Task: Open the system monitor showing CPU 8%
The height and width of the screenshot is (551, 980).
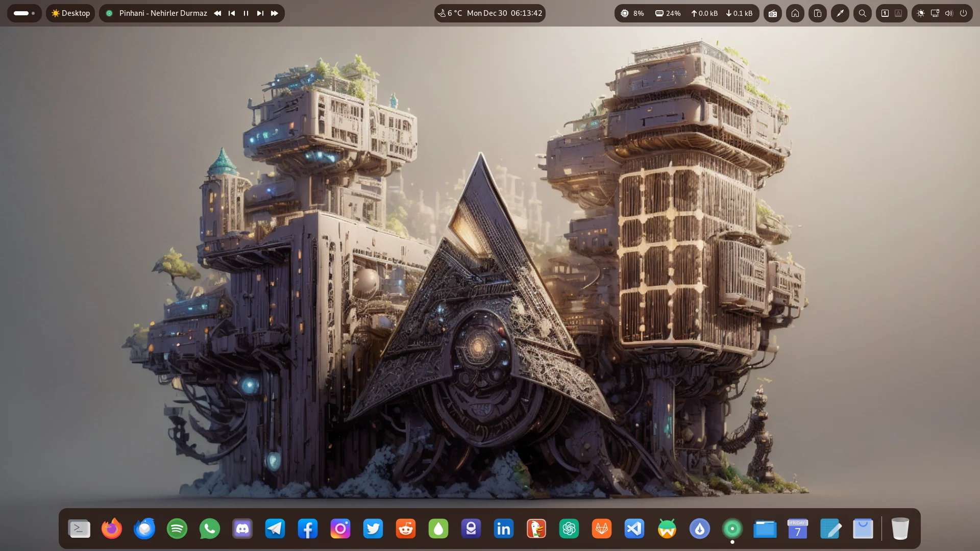Action: click(x=687, y=13)
